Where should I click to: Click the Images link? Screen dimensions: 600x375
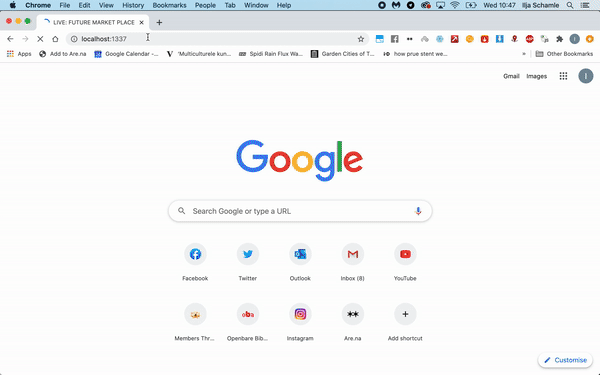[536, 76]
